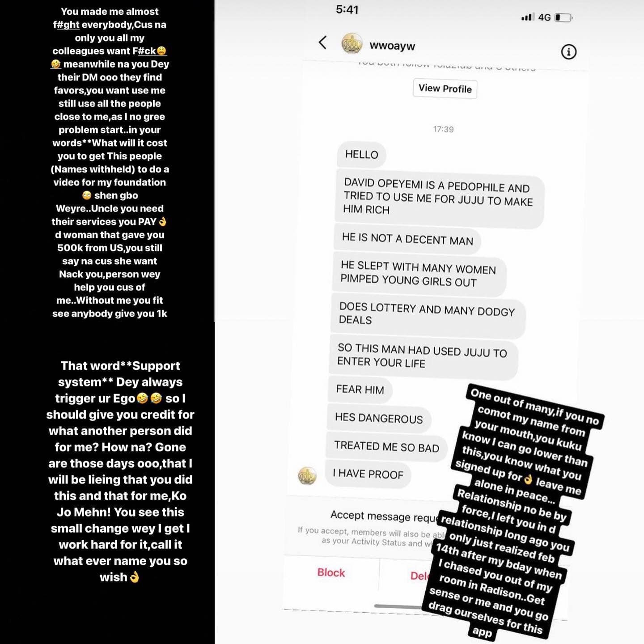Image resolution: width=644 pixels, height=644 pixels.
Task: Select the I HAVE PROOF message bubble
Action: [x=368, y=474]
